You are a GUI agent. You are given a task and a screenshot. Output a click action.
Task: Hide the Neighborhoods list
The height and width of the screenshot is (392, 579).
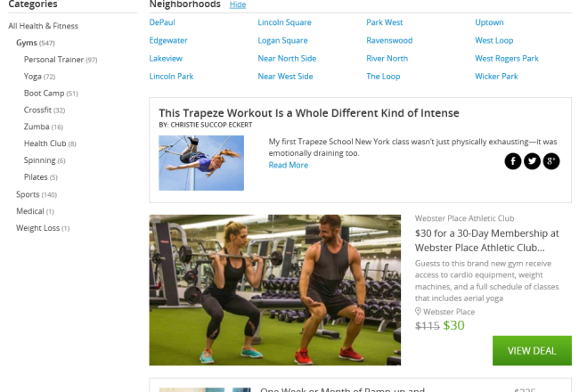238,4
